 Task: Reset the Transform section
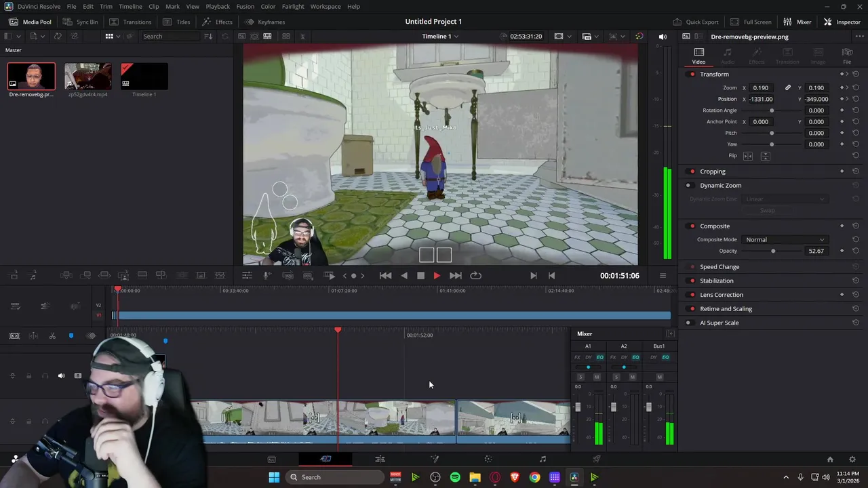pyautogui.click(x=856, y=74)
